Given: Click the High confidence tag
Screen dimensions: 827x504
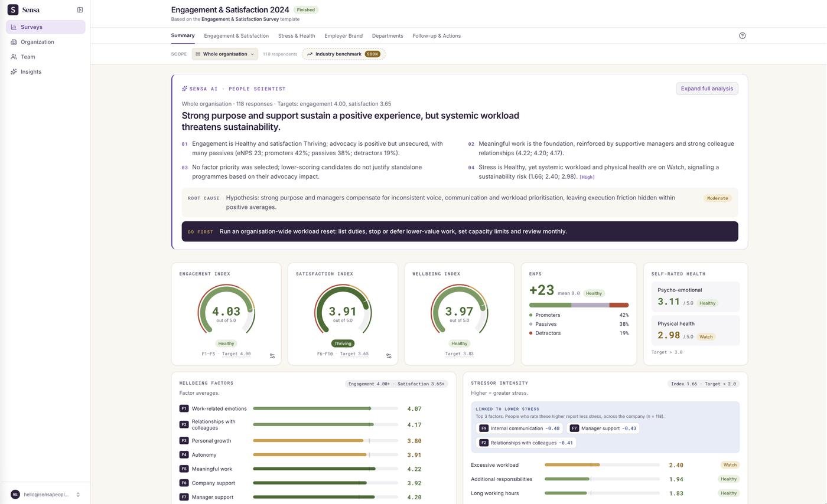Looking at the screenshot, I should tap(587, 177).
